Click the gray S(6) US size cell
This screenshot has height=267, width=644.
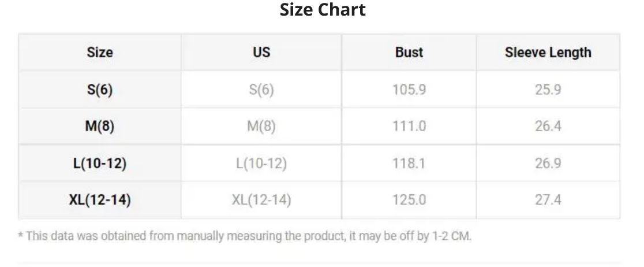coord(261,89)
